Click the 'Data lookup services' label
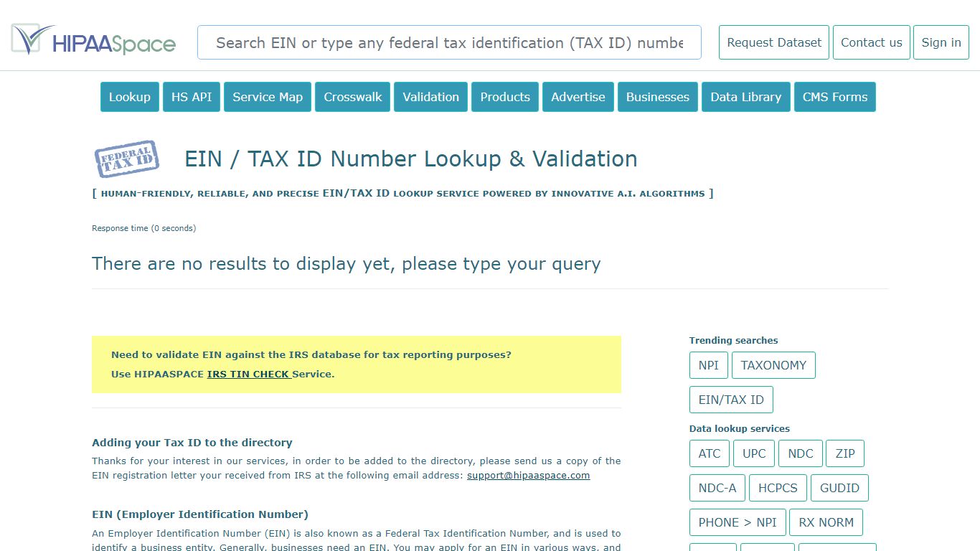 (740, 428)
